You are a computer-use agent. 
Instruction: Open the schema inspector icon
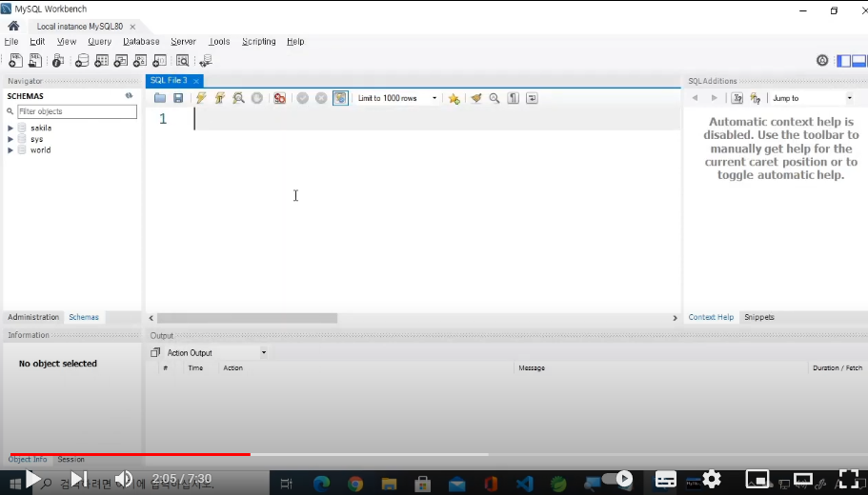[x=58, y=60]
